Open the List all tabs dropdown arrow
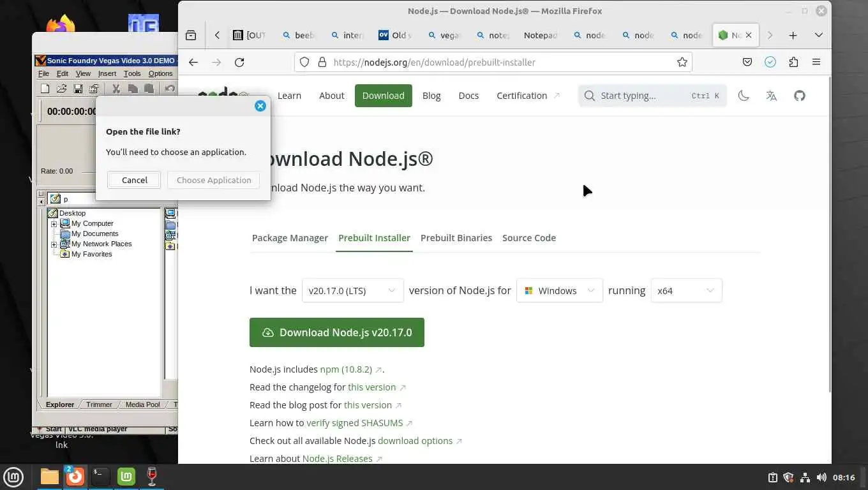 click(x=819, y=35)
